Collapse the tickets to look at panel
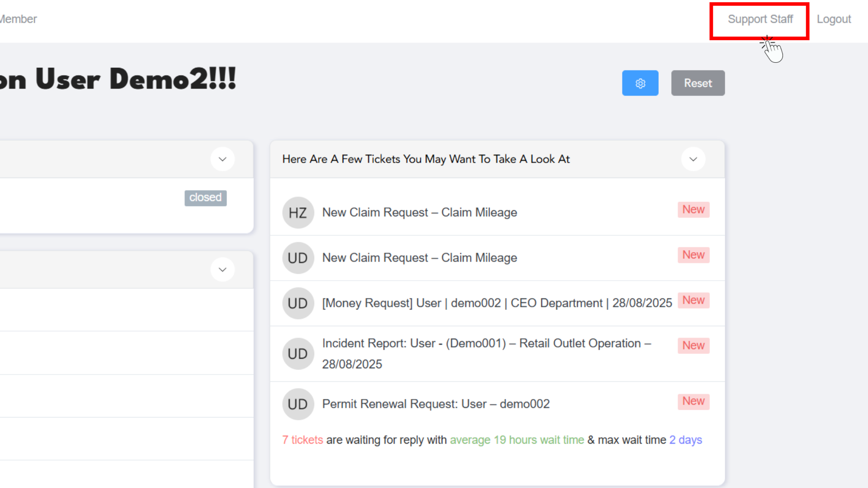This screenshot has width=868, height=488. pos(693,159)
